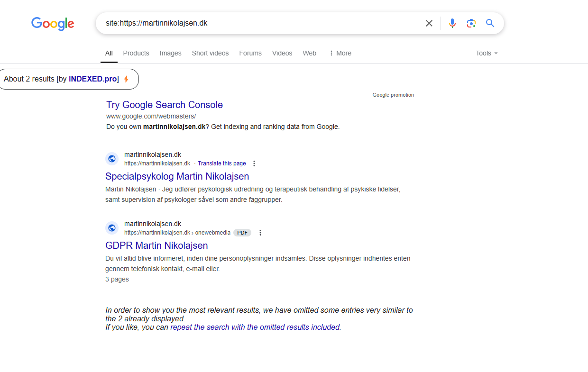Start voice search with the microphone icon

(x=452, y=23)
